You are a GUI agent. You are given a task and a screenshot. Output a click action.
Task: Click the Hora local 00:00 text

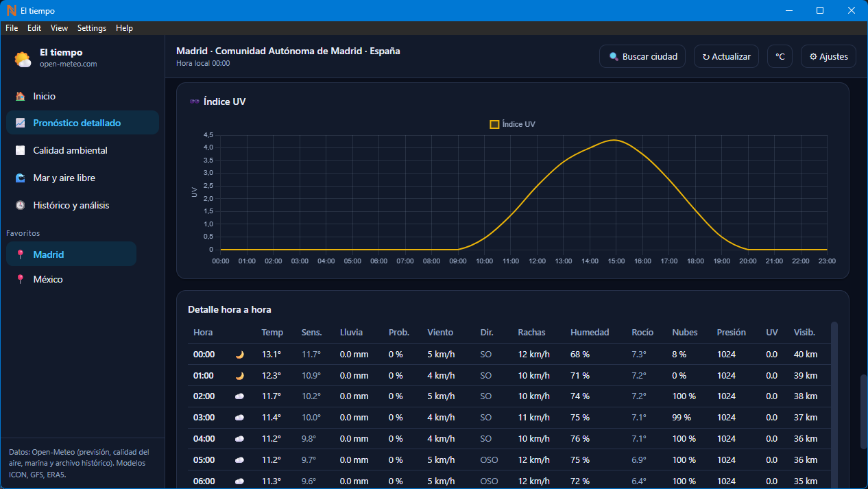(203, 63)
